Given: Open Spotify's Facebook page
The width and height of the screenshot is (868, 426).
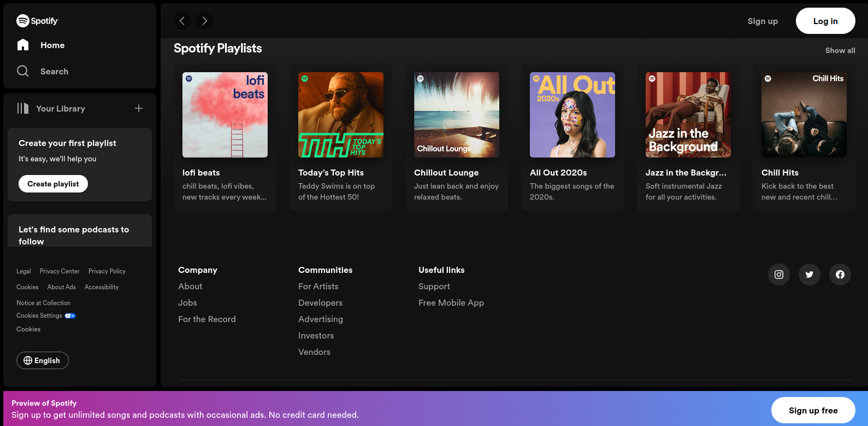Looking at the screenshot, I should (840, 275).
